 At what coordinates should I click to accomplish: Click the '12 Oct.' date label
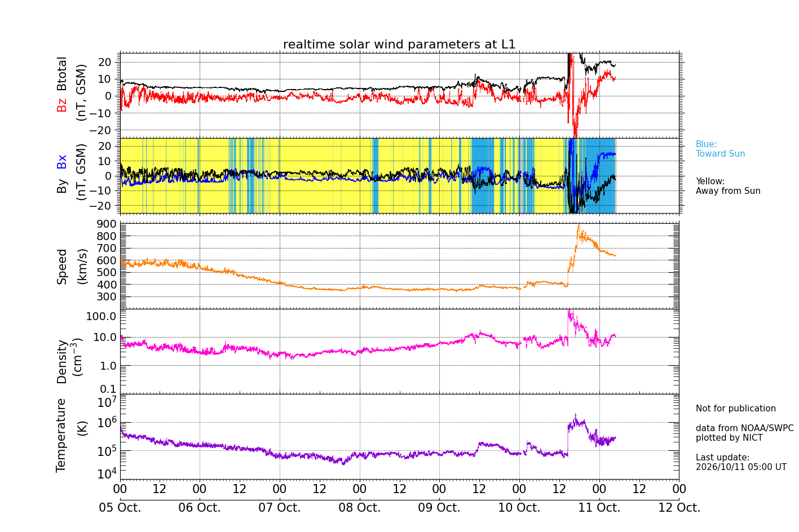(x=679, y=507)
